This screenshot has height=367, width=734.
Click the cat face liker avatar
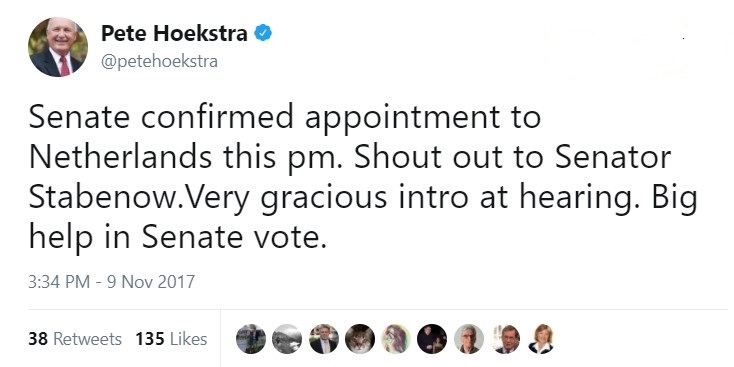click(360, 338)
